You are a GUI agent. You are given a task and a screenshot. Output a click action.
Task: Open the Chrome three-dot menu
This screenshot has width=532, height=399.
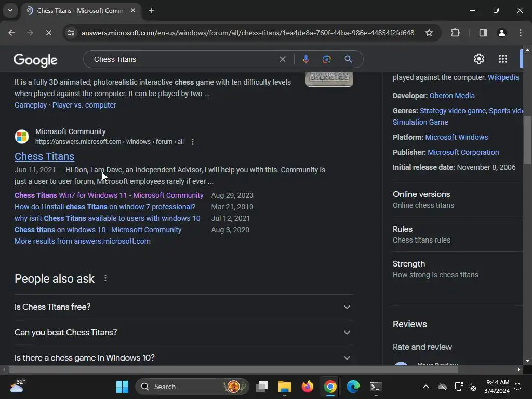pos(521,33)
